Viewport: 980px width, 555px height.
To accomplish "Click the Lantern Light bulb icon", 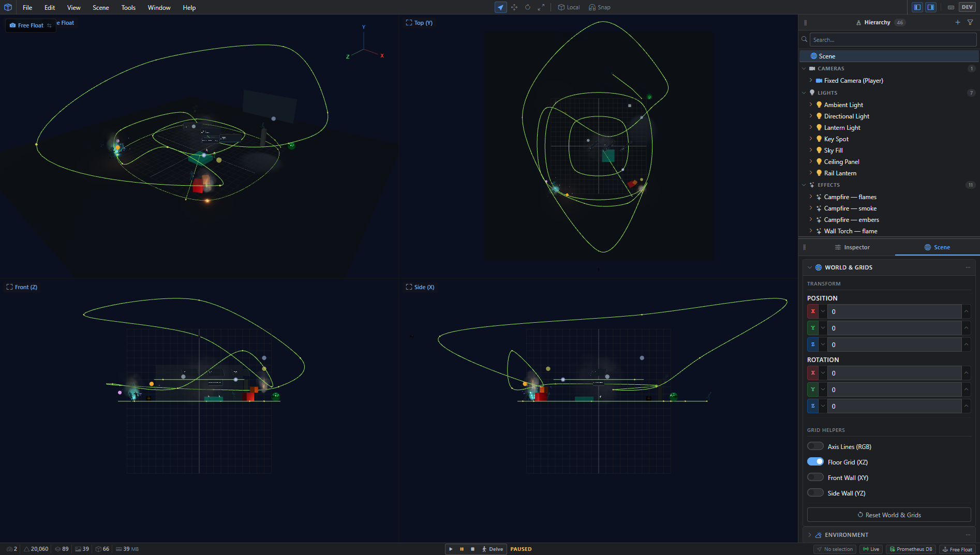I will pos(819,127).
